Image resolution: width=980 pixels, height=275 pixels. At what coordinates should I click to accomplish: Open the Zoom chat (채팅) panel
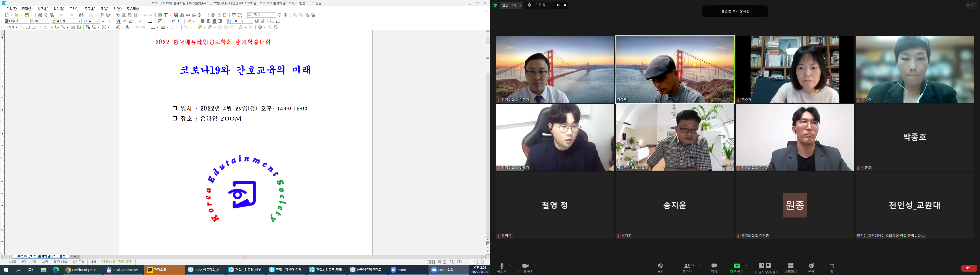point(714,266)
